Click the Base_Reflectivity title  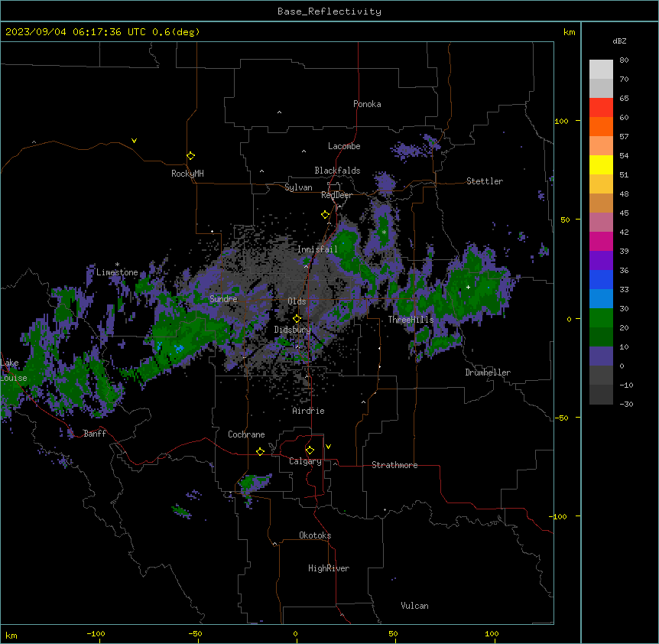(x=329, y=11)
